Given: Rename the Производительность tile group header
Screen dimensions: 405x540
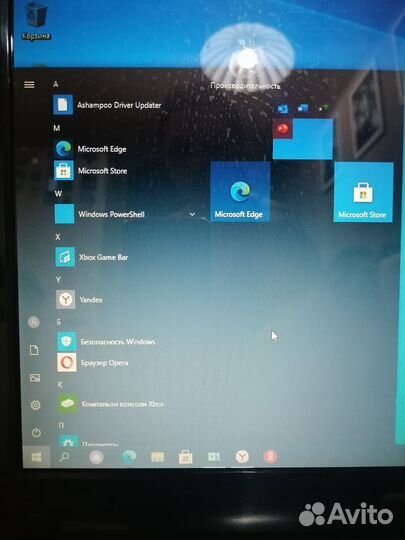Looking at the screenshot, I should [245, 86].
